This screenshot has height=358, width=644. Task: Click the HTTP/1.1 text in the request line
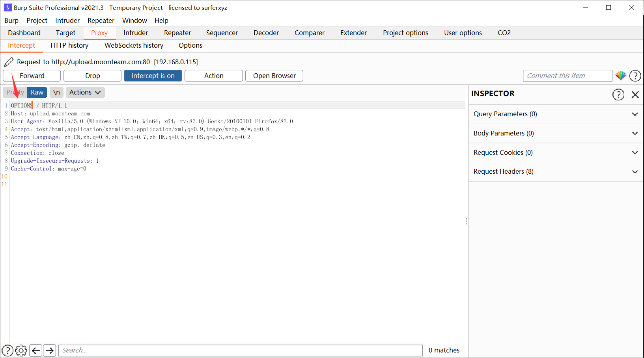(55, 106)
